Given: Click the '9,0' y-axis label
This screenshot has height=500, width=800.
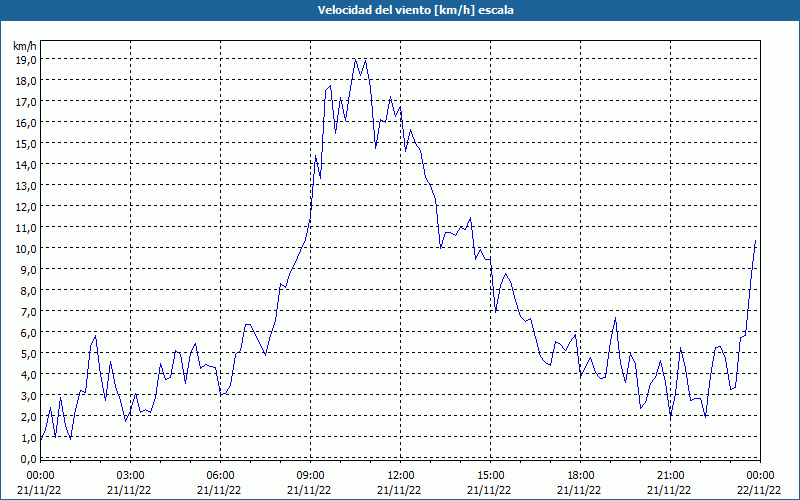Looking at the screenshot, I should click(x=28, y=269).
